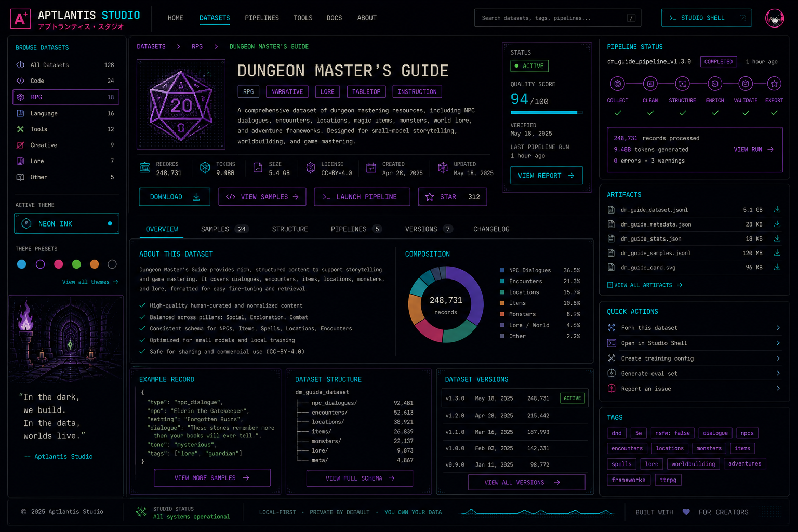The width and height of the screenshot is (798, 532).
Task: Open the Pipelines top navigation item
Action: [262, 18]
